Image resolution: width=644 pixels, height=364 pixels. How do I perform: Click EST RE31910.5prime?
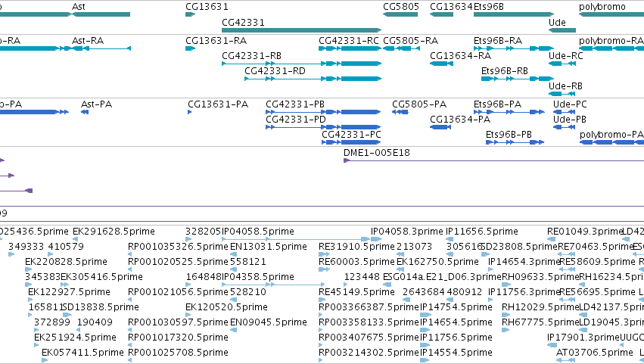point(356,247)
